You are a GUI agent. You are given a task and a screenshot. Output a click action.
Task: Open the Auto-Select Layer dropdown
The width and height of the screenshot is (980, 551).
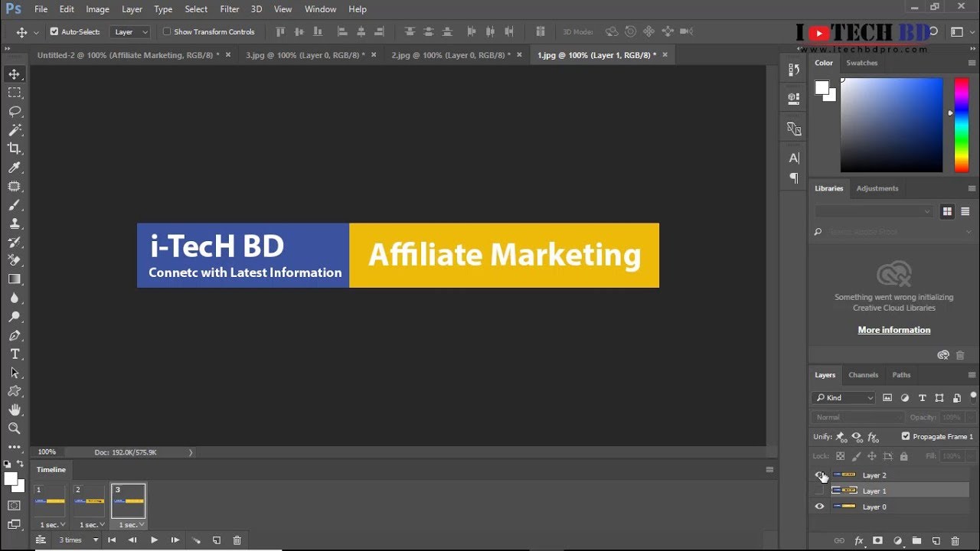point(130,32)
